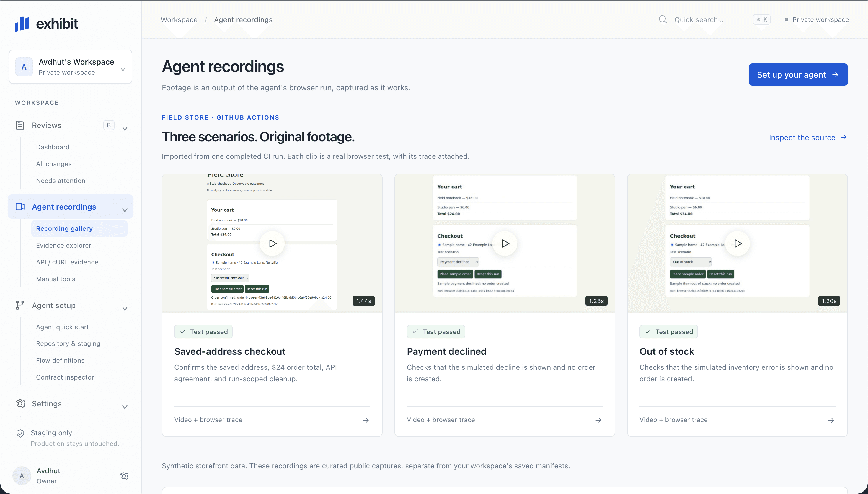This screenshot has height=494, width=868.
Task: Open Evidence explorer
Action: (63, 245)
